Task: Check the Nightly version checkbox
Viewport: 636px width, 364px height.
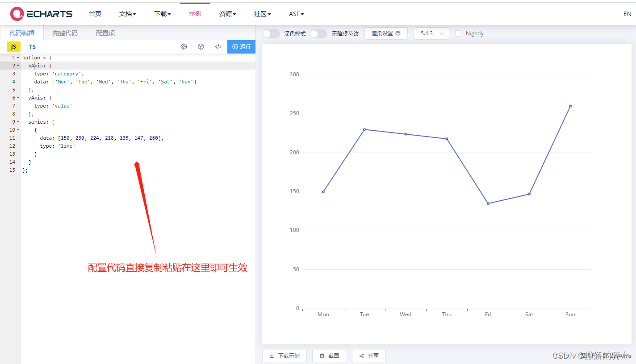Action: tap(459, 33)
